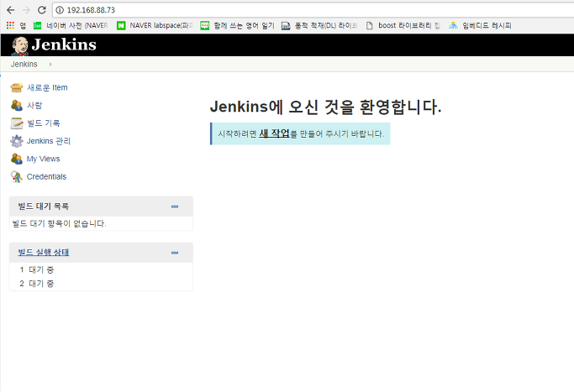This screenshot has height=392, width=574.
Task: Open the My Views link
Action: (x=43, y=159)
